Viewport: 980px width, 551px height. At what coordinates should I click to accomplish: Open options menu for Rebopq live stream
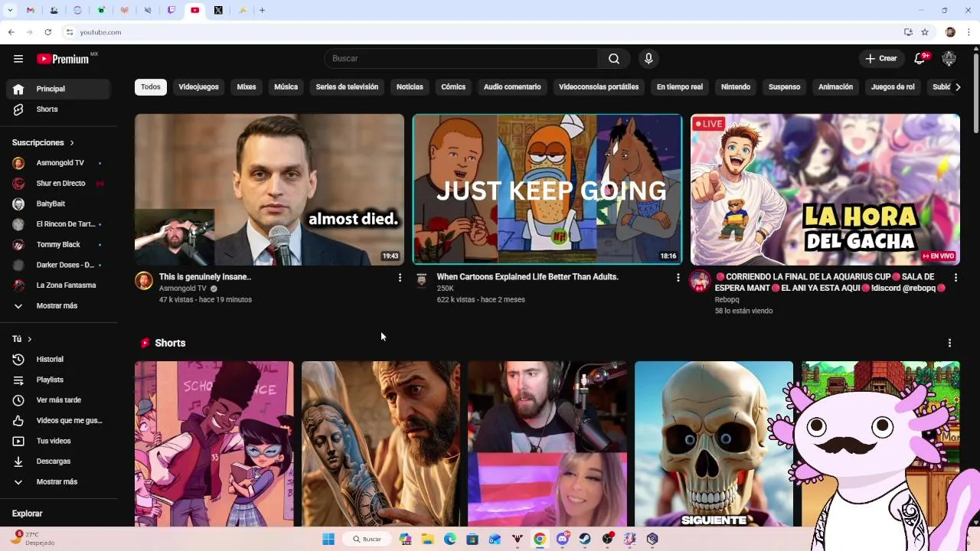(955, 278)
